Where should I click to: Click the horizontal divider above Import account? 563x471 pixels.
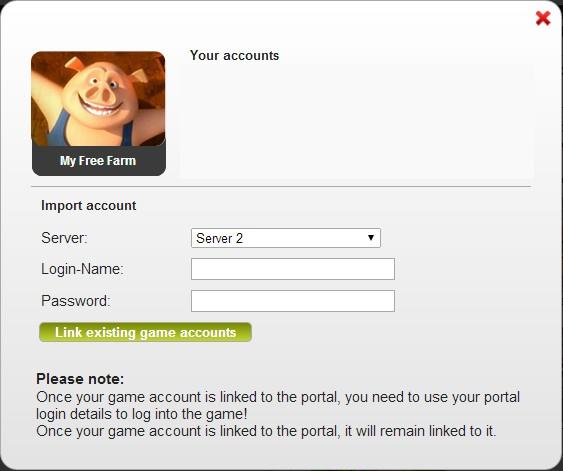point(281,187)
